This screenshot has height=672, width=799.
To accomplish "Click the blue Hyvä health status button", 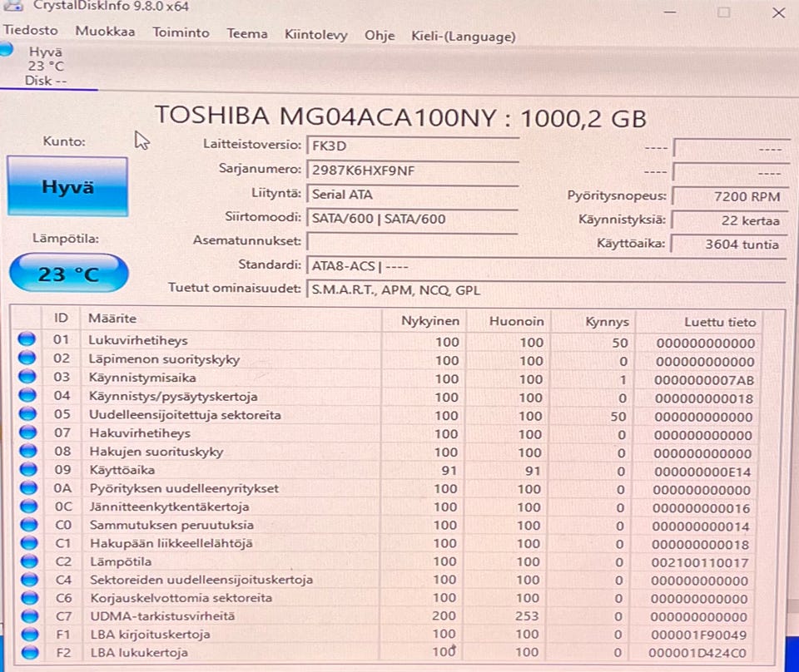I will (x=67, y=187).
